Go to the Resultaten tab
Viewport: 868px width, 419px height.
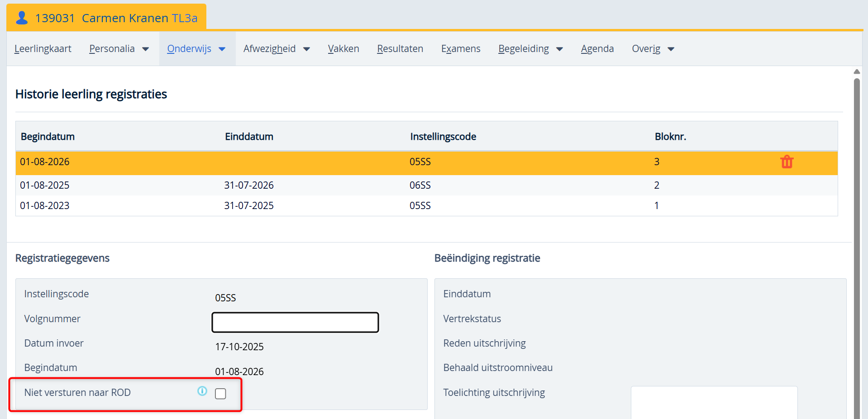point(400,49)
